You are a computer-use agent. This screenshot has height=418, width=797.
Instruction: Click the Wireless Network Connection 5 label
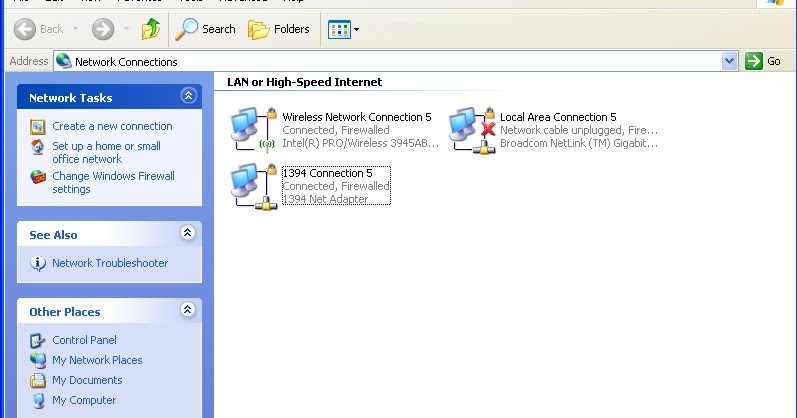[x=357, y=117]
